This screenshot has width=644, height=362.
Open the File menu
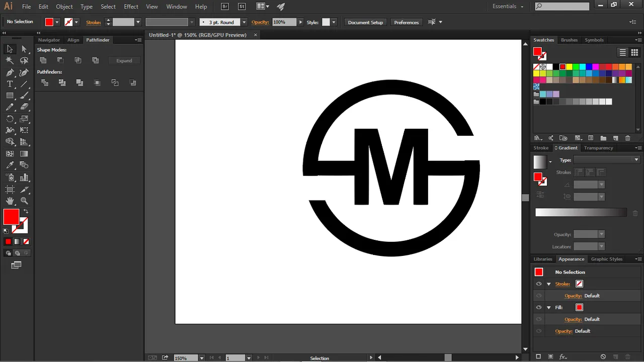[x=26, y=7]
